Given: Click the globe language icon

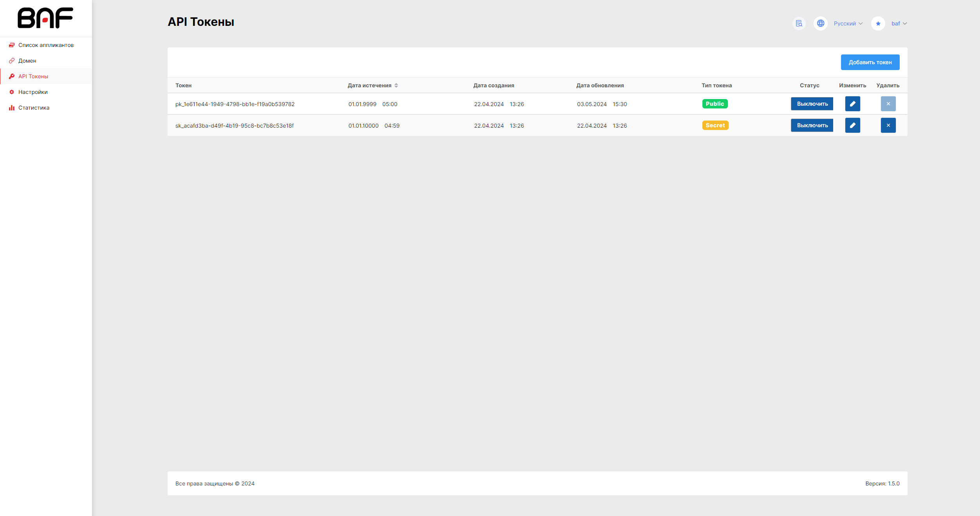Looking at the screenshot, I should [821, 23].
